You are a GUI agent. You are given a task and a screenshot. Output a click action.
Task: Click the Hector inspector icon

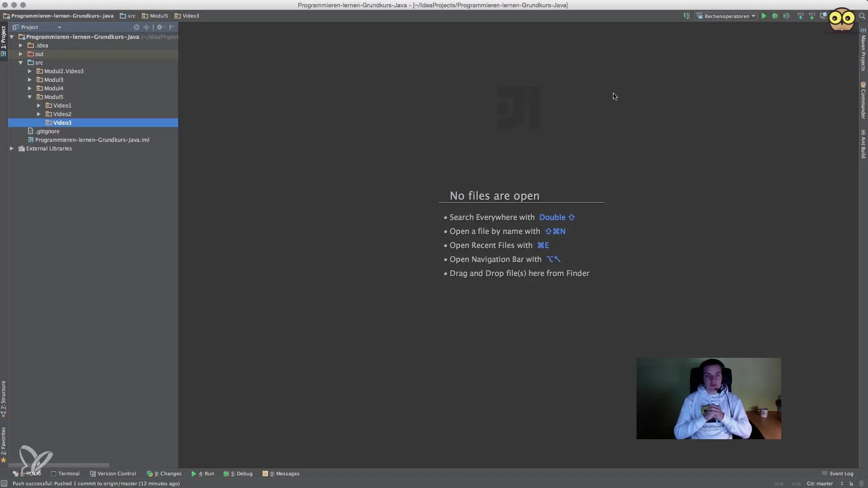[x=861, y=483]
